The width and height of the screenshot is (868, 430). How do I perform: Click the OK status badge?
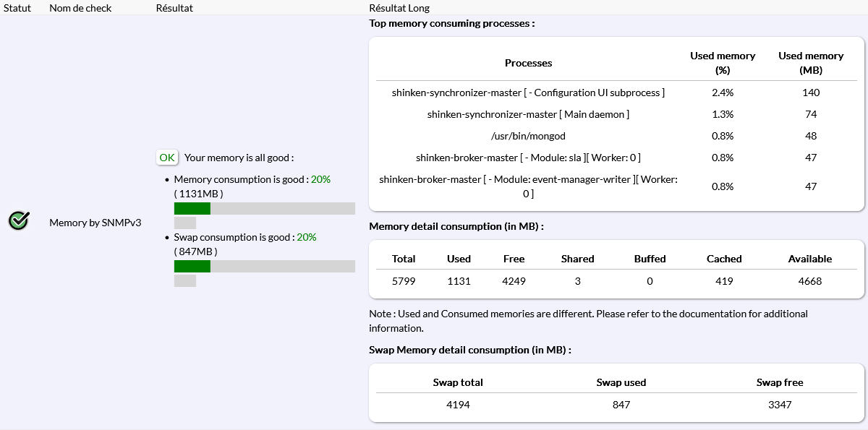point(167,158)
